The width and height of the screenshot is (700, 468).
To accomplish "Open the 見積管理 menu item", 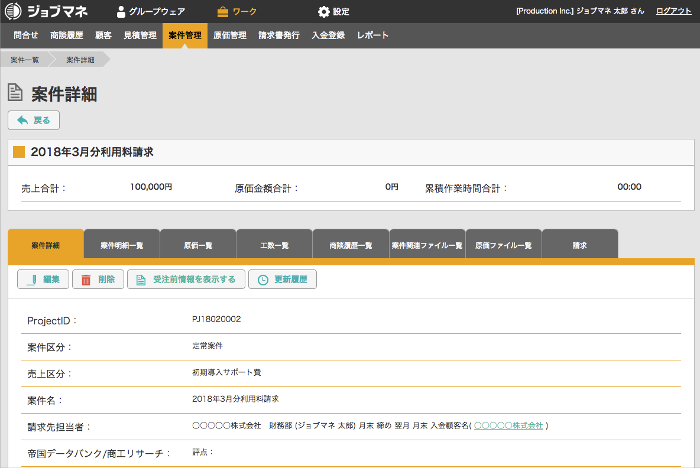I will click(x=140, y=35).
